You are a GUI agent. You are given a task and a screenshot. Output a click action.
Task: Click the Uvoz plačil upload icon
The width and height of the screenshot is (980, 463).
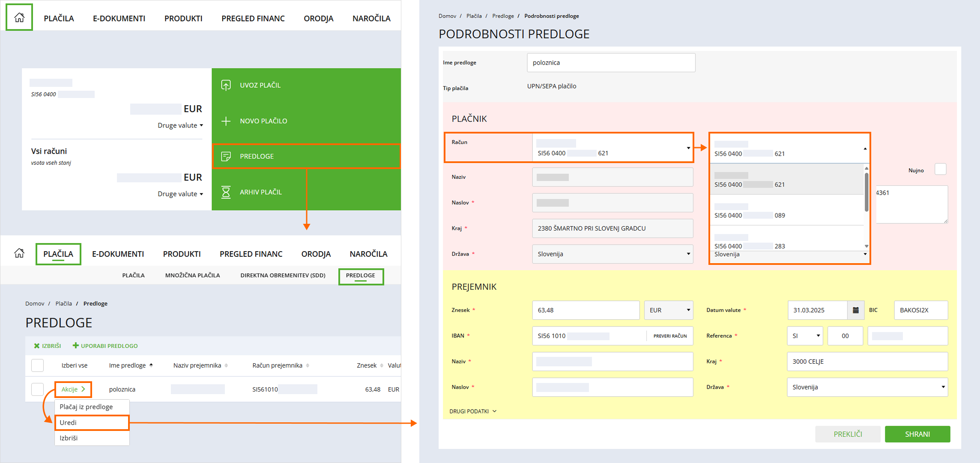coord(226,85)
